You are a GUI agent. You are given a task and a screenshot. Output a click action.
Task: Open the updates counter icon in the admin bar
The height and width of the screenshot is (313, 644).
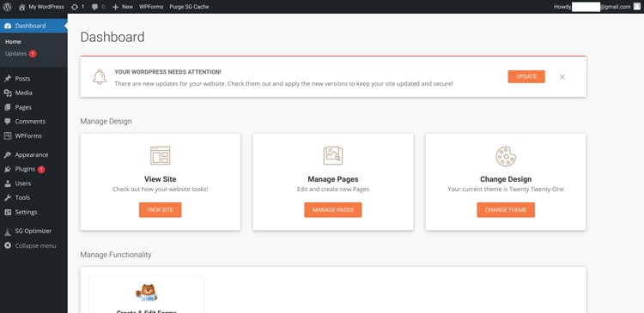coord(75,7)
